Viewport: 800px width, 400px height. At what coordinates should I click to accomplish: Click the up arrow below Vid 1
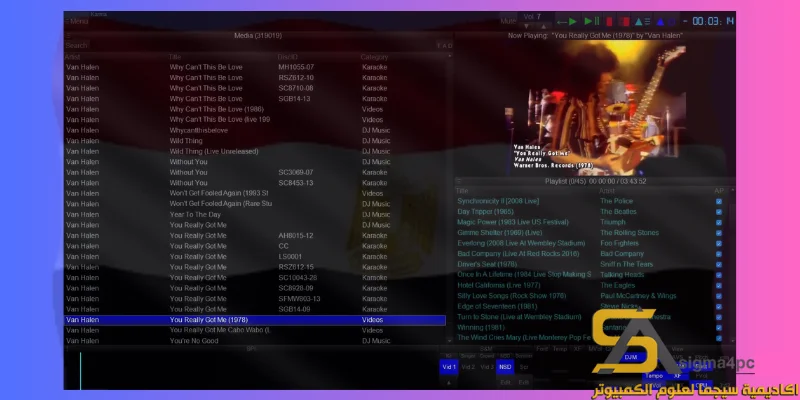tap(449, 382)
